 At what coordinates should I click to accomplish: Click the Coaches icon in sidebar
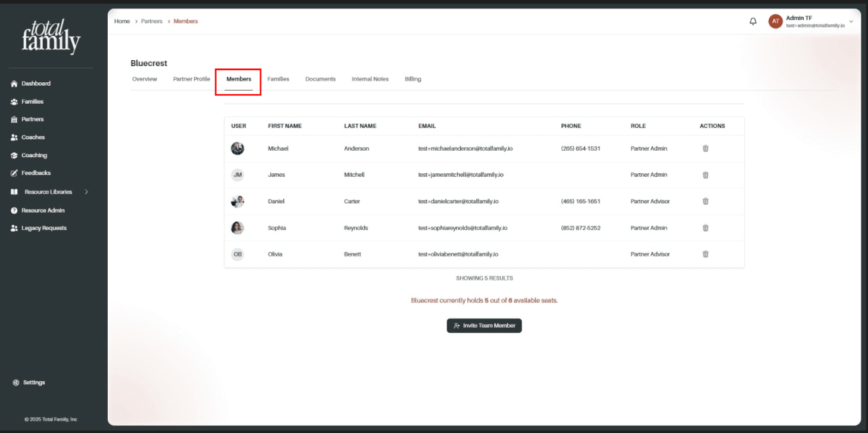pos(14,137)
